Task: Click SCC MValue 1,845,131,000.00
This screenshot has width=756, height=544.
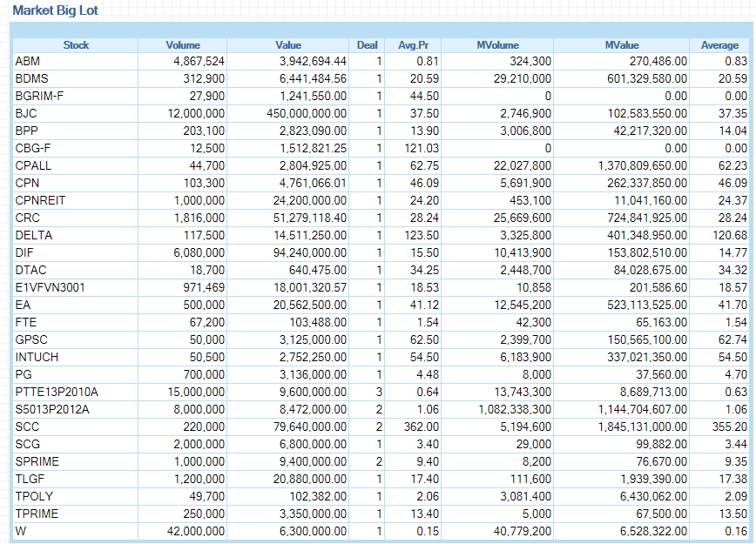Action: tap(643, 426)
